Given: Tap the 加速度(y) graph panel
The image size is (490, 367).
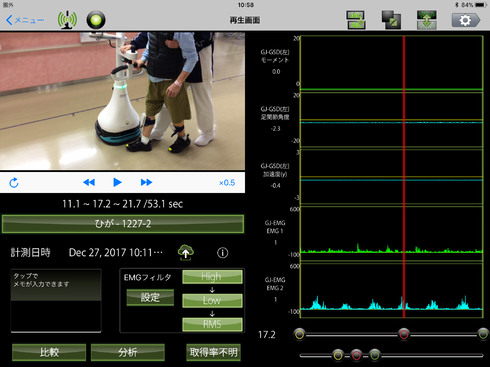Looking at the screenshot, I should pyautogui.click(x=392, y=177).
